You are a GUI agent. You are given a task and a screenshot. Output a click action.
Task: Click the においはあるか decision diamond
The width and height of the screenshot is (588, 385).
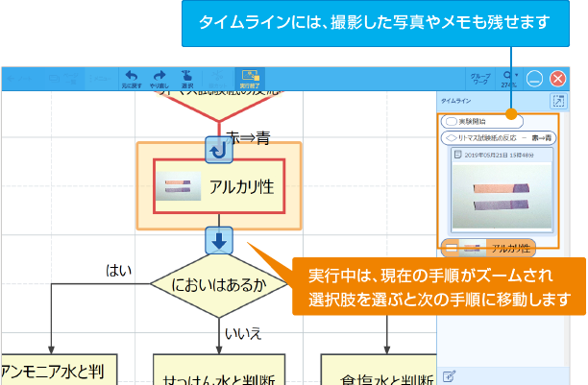[x=218, y=284]
